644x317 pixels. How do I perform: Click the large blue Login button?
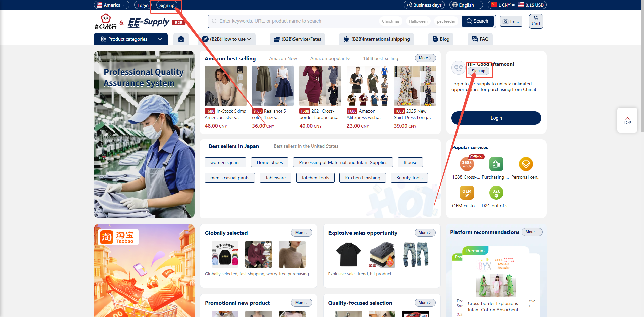(496, 118)
